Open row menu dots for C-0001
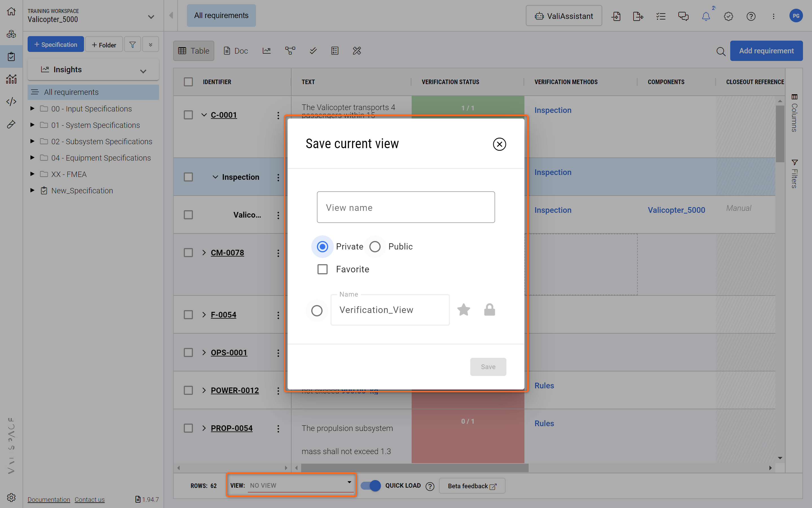 coord(278,115)
